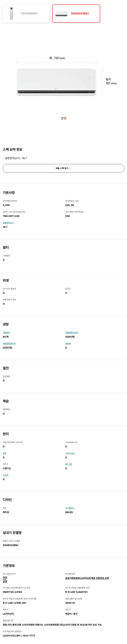The image size is (127, 644).
Task: Open 공정거래위원회 소비자24 certification lookup link
Action: (x=87, y=578)
